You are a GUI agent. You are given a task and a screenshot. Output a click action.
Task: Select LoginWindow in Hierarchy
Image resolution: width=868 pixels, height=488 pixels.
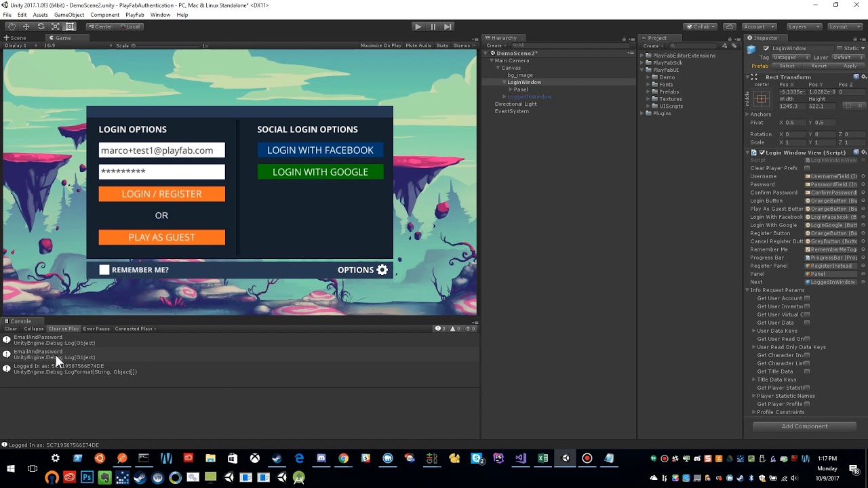point(524,82)
